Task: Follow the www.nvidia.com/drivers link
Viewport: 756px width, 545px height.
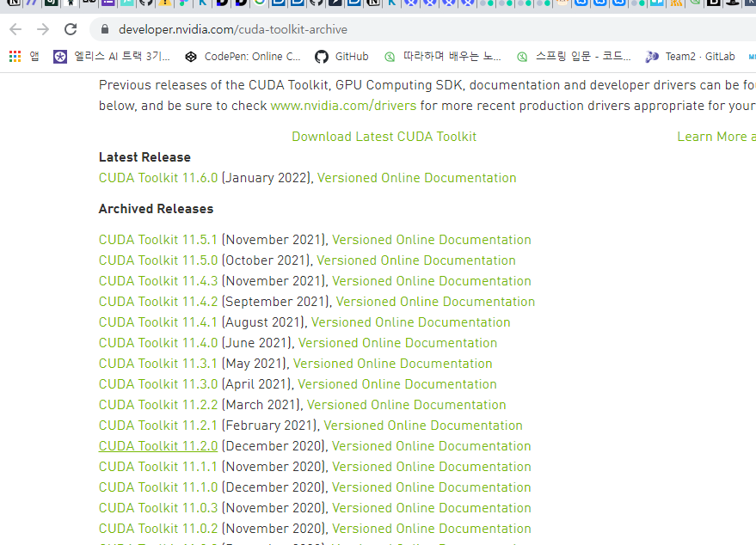Action: tap(343, 106)
